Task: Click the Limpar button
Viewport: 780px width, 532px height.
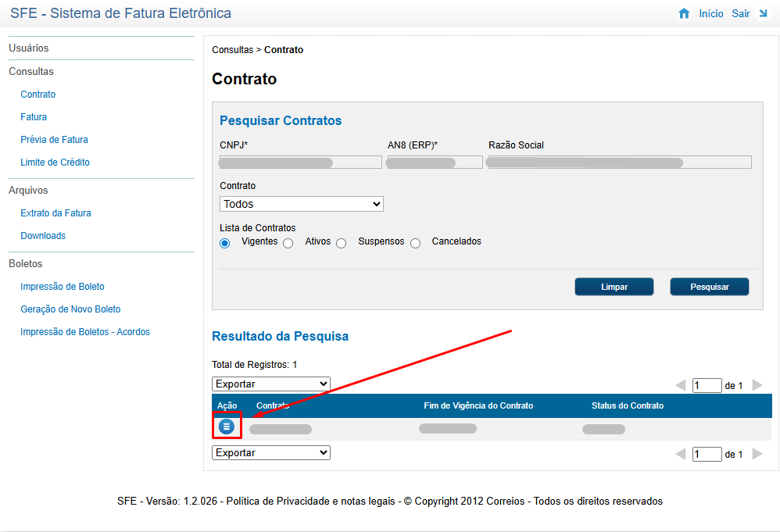Action: [x=614, y=287]
